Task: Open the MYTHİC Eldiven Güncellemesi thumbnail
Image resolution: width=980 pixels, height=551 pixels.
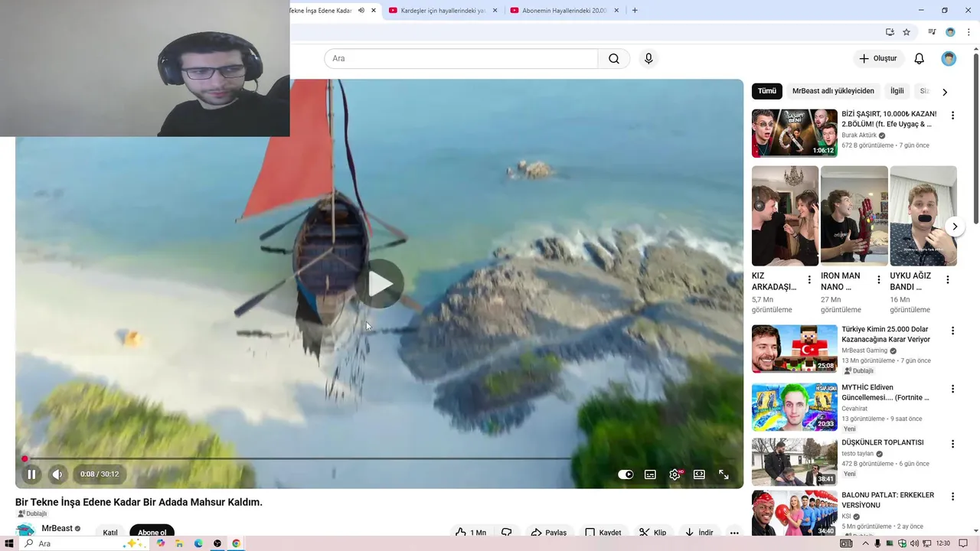Action: click(x=795, y=407)
